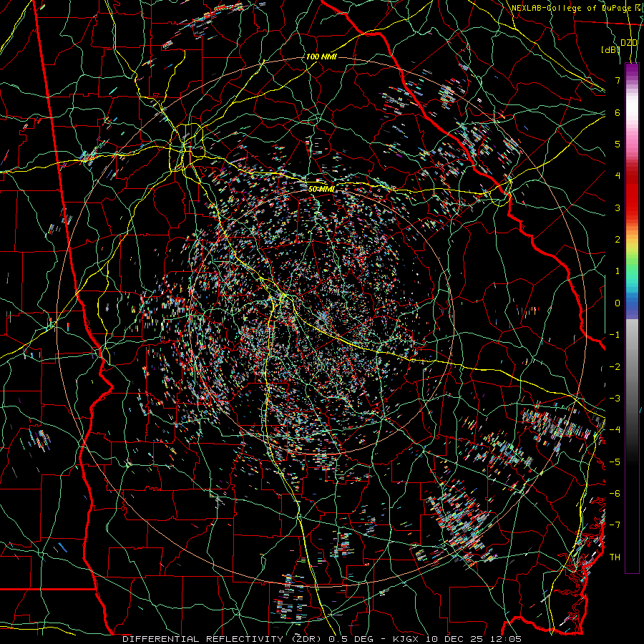Click the -4 value on the scale

point(615,430)
